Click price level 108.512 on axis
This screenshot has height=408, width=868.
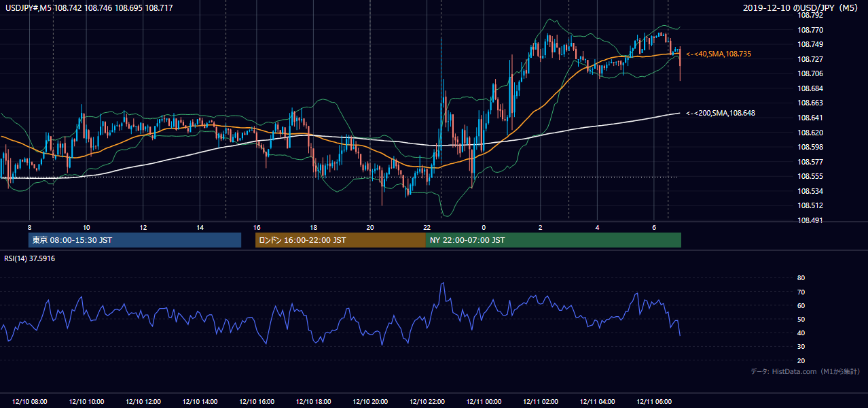(x=810, y=205)
